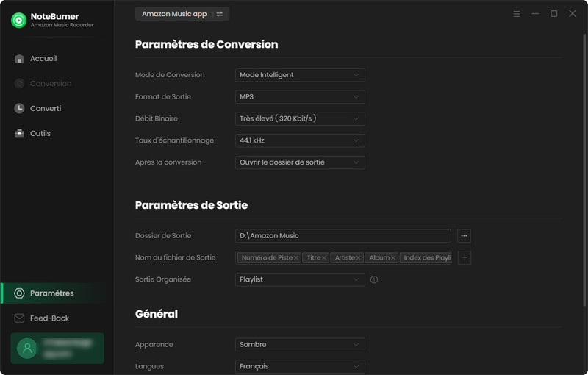Expand the Débit Binaire dropdown
Screen dimensions: 588x375
click(300, 118)
